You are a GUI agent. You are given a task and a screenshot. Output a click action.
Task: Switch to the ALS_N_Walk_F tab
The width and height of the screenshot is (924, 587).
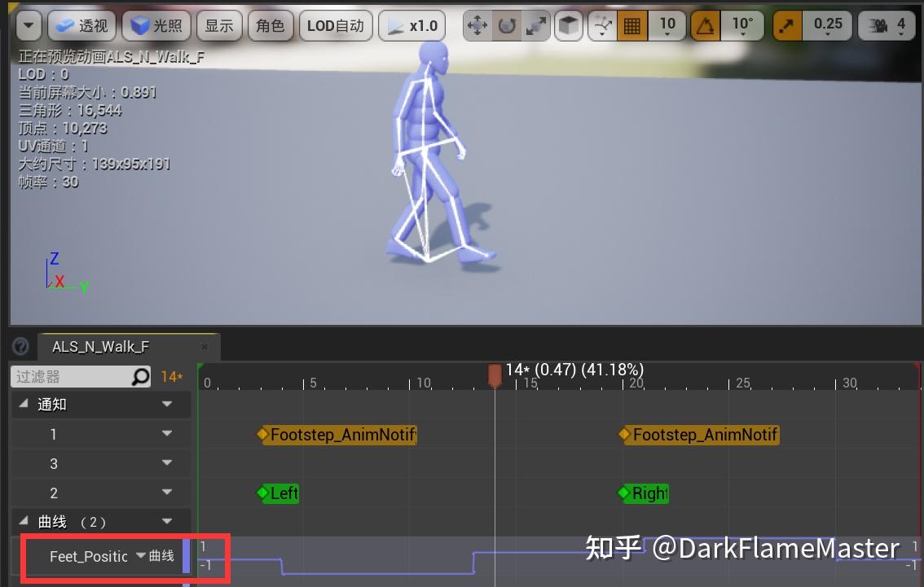pos(99,346)
